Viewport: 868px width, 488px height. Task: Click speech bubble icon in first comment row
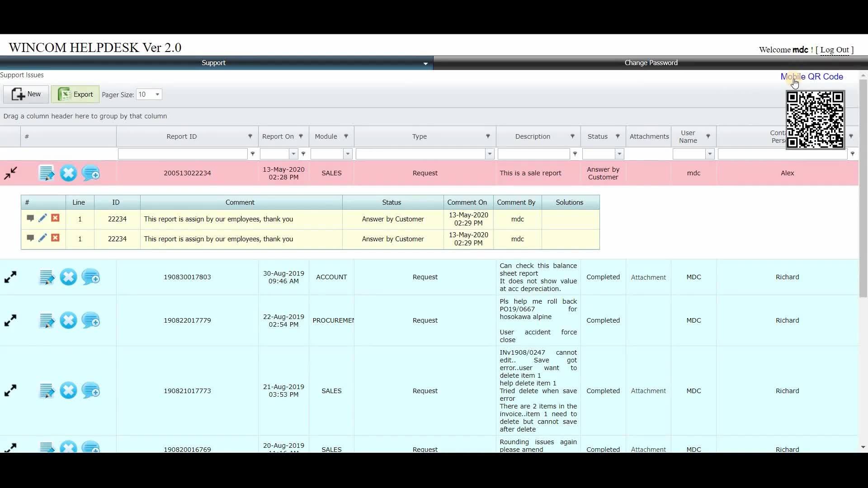(x=30, y=218)
